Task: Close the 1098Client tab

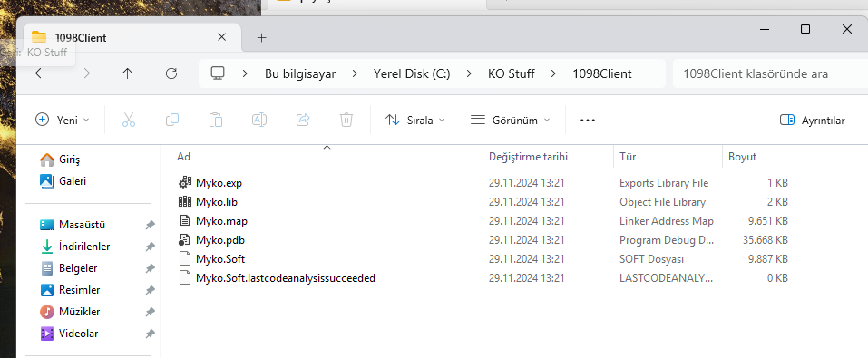Action: tap(221, 37)
